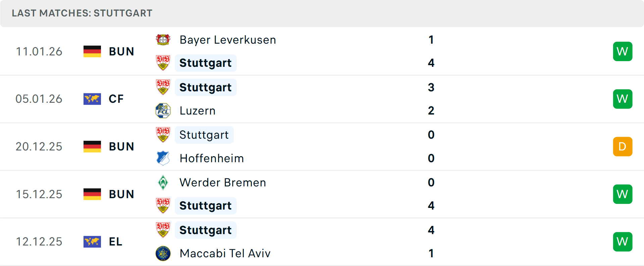
Task: Click the Hoffenheim club crest
Action: (163, 158)
